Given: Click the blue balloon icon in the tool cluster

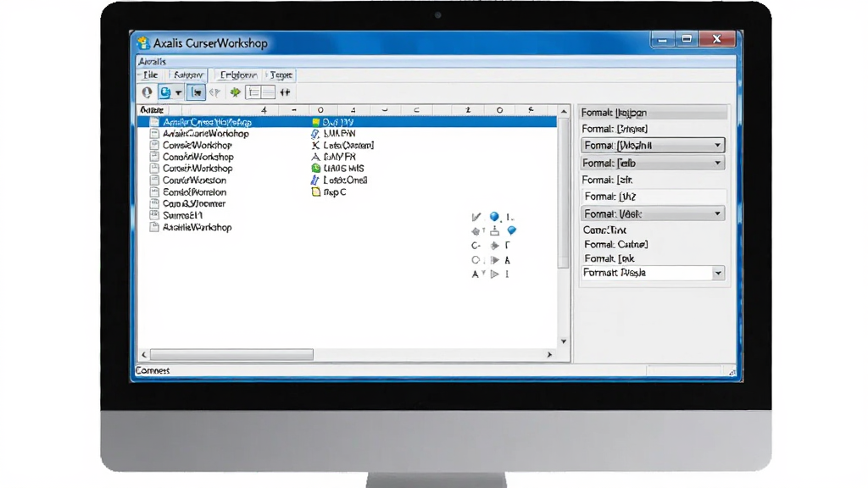Looking at the screenshot, I should [511, 230].
